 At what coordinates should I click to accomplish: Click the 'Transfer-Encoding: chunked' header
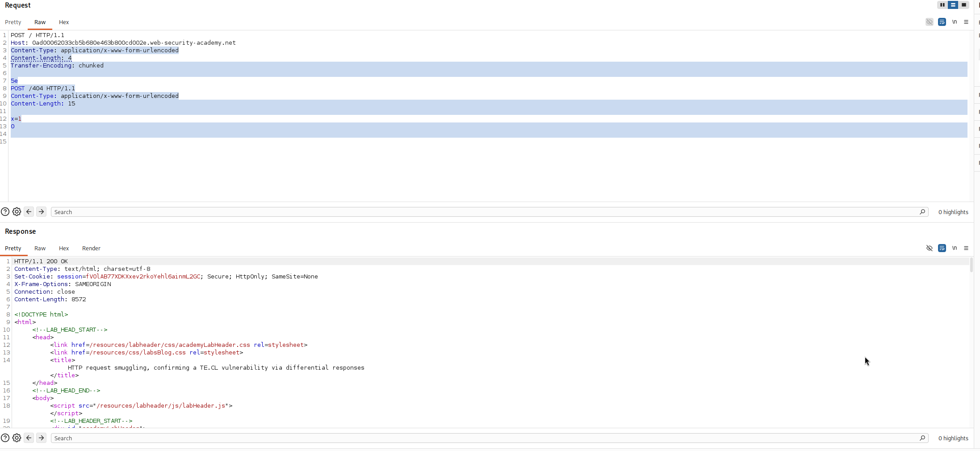coord(57,66)
